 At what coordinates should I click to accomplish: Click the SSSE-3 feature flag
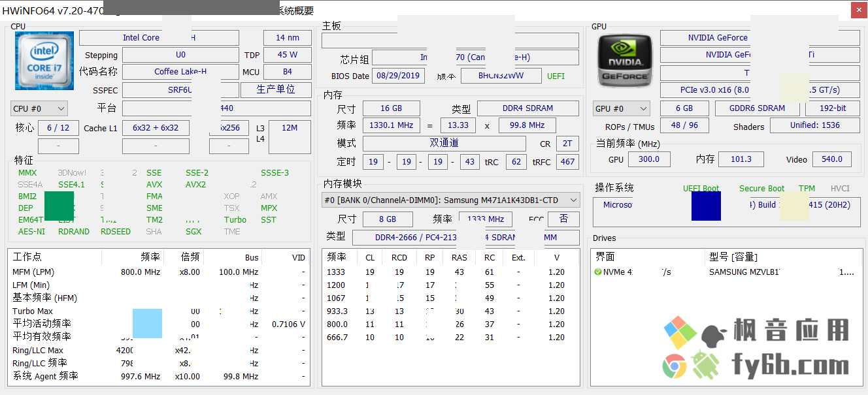(275, 173)
